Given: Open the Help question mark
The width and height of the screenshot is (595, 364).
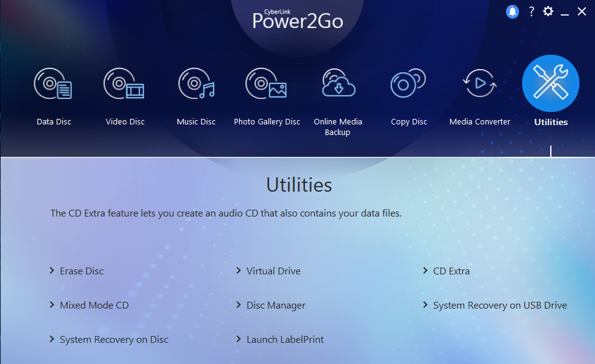Looking at the screenshot, I should (532, 11).
